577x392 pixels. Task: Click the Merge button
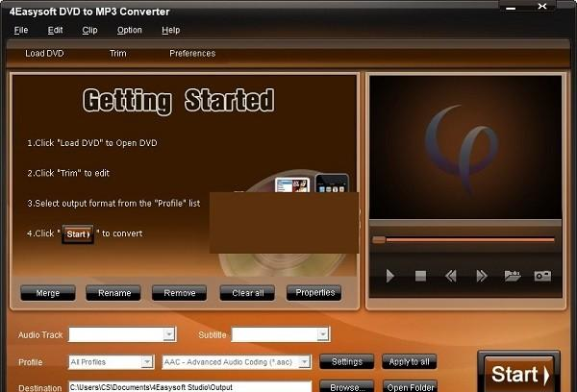(48, 293)
